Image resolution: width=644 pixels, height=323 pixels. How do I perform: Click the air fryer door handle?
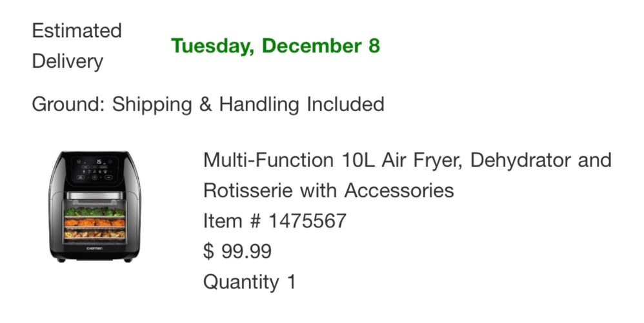[x=94, y=194]
